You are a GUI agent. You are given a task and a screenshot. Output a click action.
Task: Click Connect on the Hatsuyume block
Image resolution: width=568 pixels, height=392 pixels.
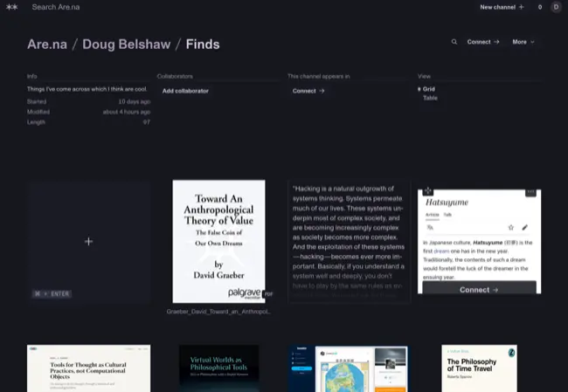[x=479, y=290]
